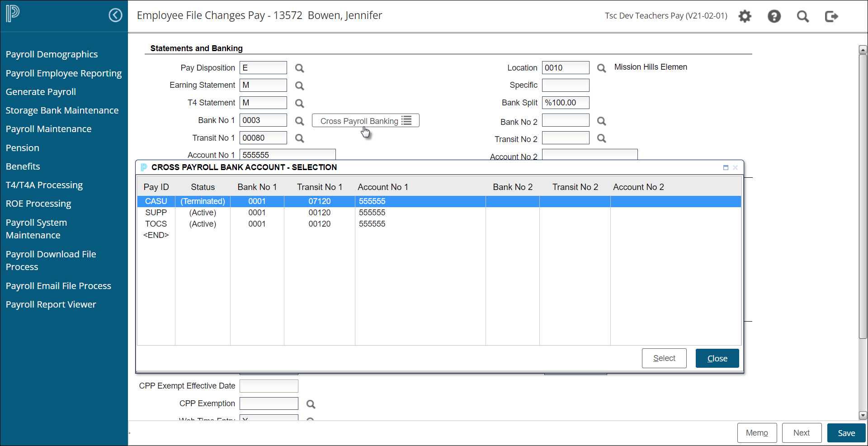Viewport: 868px width, 446px height.
Task: Go to T4/T4A Processing menu item
Action: (44, 185)
